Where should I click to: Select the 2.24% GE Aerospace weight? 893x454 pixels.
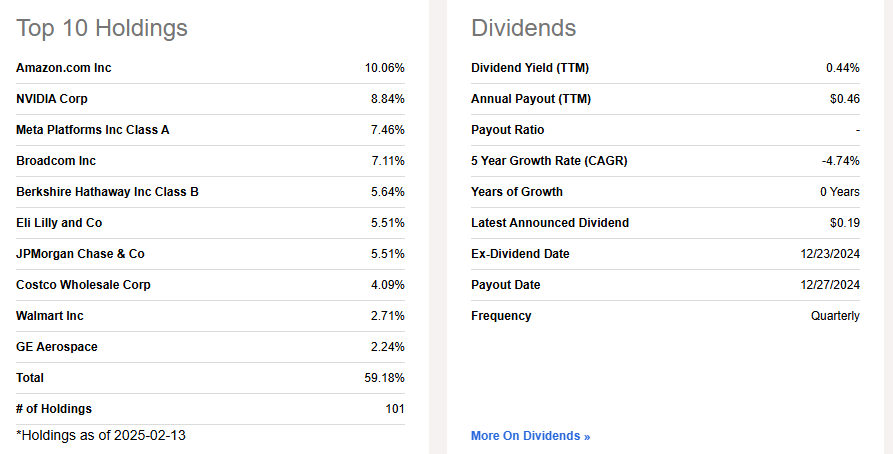coord(388,347)
